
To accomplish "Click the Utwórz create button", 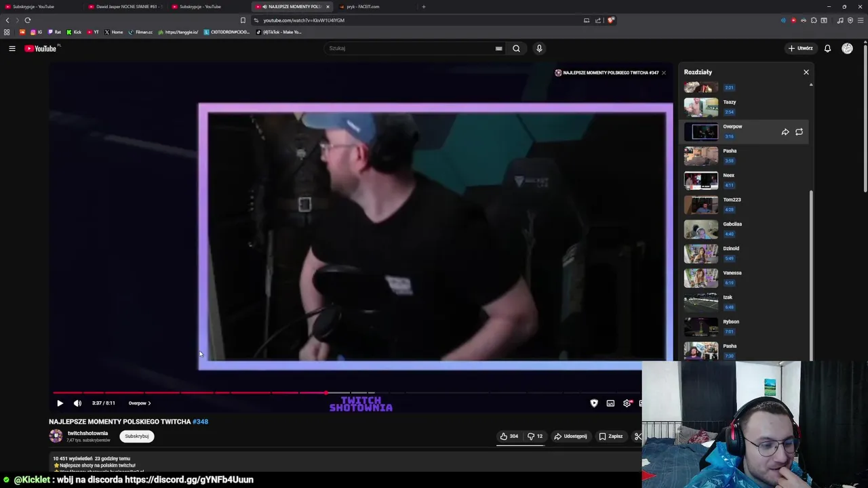I will 801,48.
